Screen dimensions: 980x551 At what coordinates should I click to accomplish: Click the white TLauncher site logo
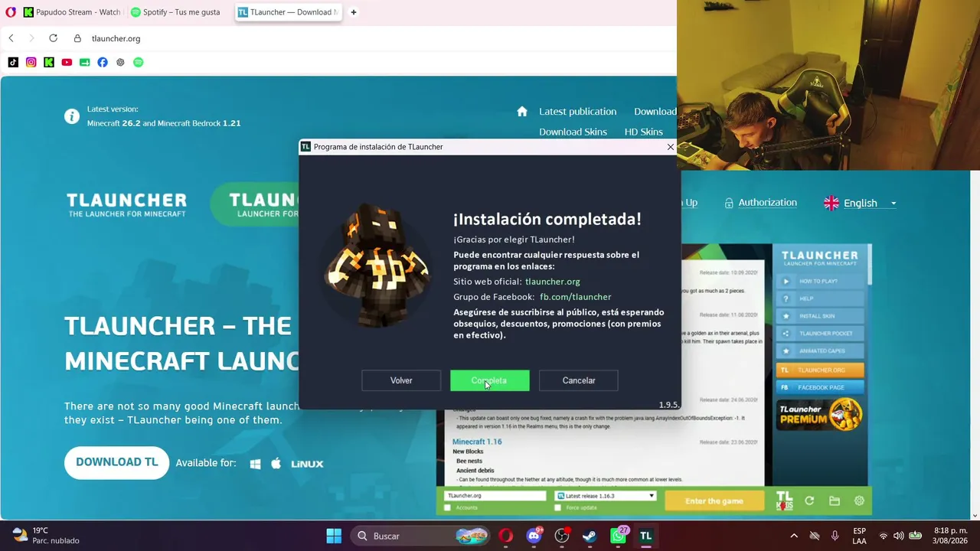point(126,204)
